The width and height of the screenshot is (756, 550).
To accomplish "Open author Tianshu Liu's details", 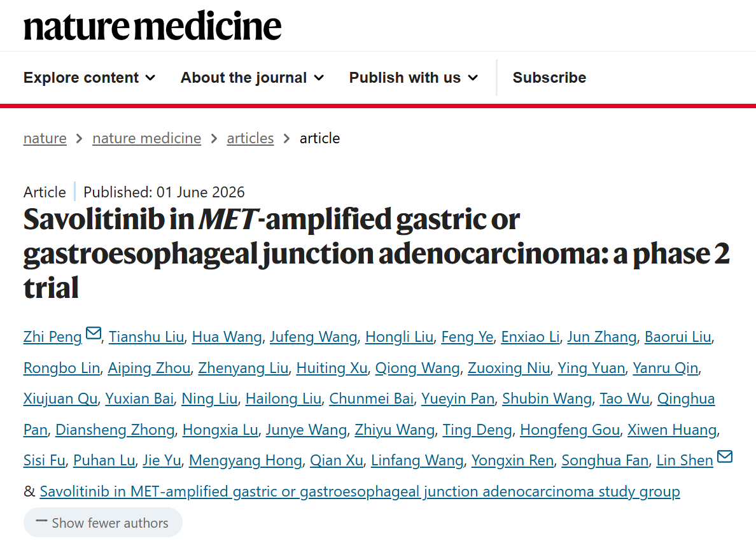I will (x=146, y=337).
